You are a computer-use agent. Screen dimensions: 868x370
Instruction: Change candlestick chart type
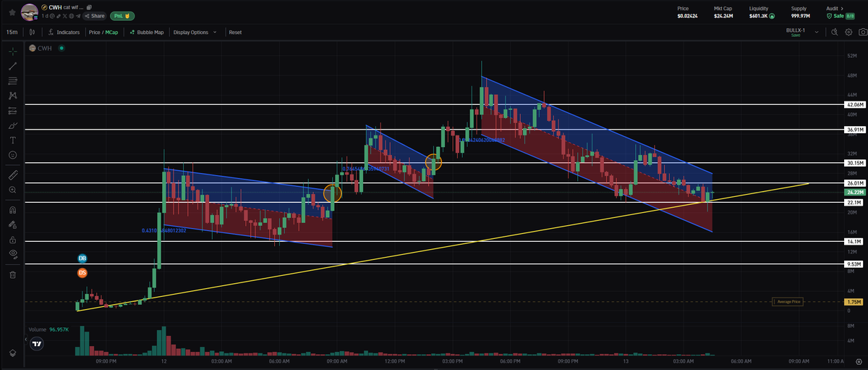tap(33, 33)
